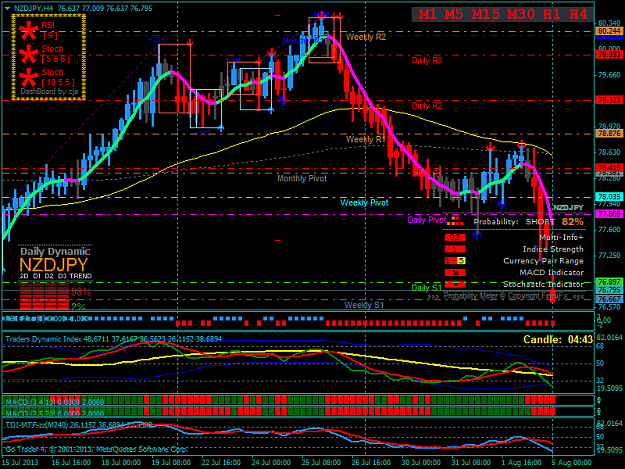Click the 76.667 blue price tag
The height and width of the screenshot is (469, 625).
(609, 299)
